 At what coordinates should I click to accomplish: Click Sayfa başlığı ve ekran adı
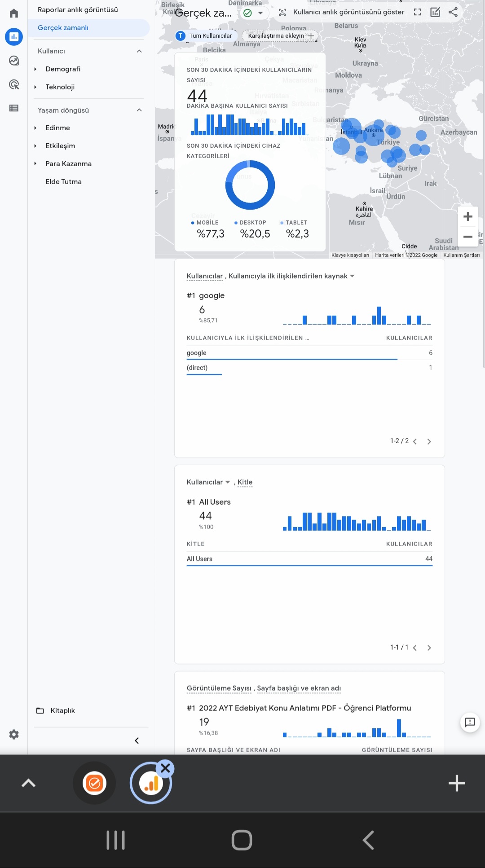(x=299, y=688)
